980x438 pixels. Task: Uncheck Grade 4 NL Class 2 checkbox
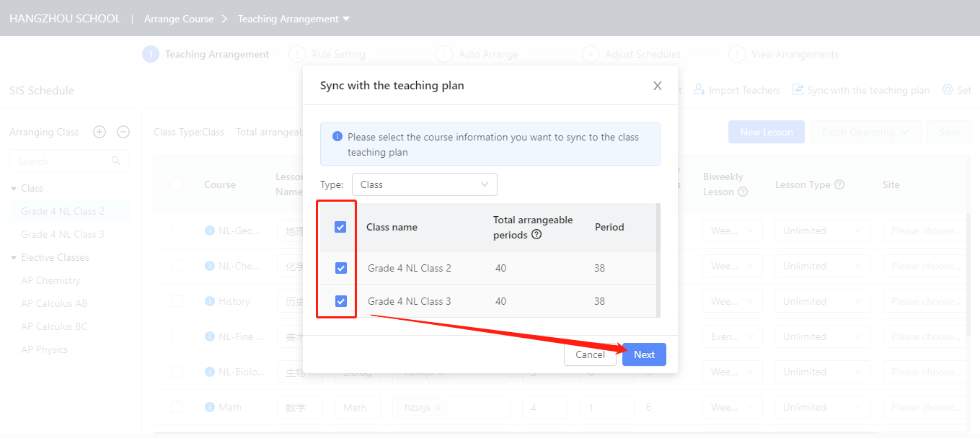[x=341, y=268]
